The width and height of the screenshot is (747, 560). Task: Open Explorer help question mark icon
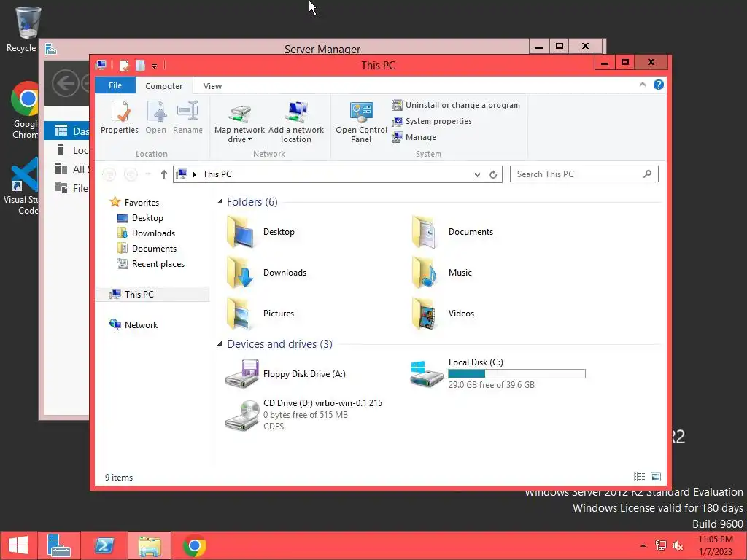tap(659, 85)
